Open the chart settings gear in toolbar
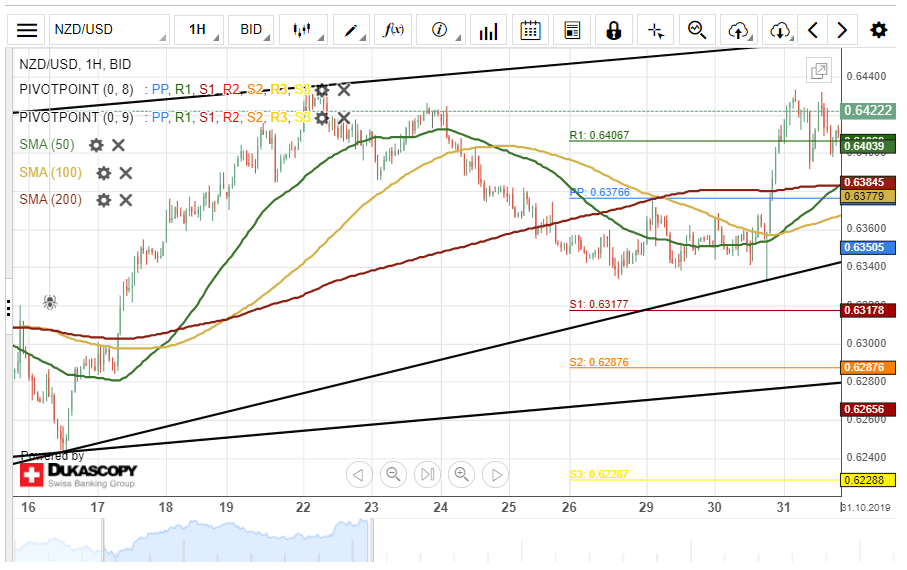 (878, 30)
